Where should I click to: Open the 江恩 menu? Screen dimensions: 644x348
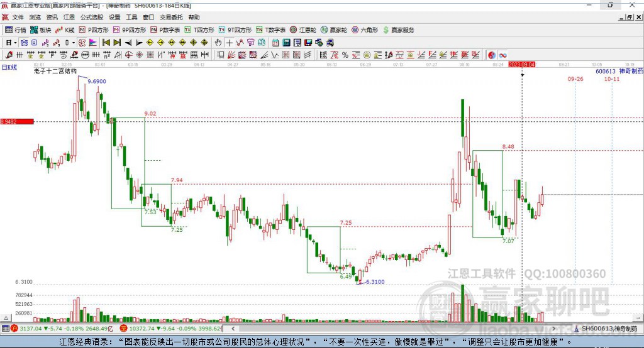coord(69,17)
